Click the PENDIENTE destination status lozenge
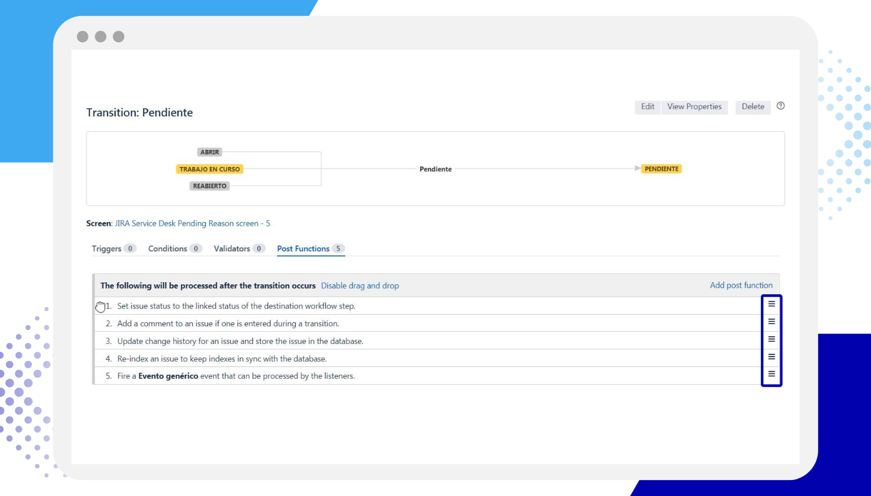This screenshot has height=496, width=871. [661, 169]
